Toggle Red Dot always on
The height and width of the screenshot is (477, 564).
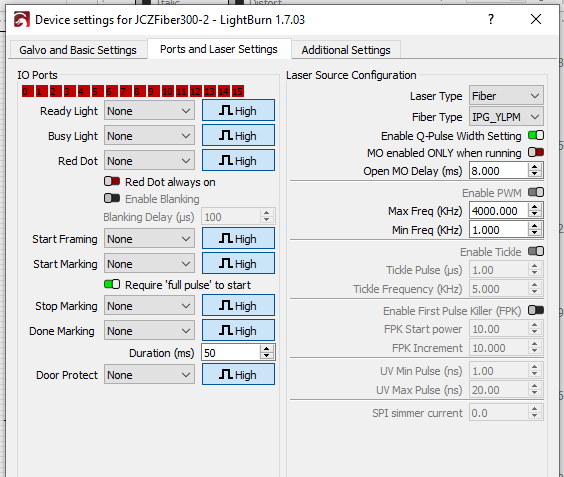[112, 181]
